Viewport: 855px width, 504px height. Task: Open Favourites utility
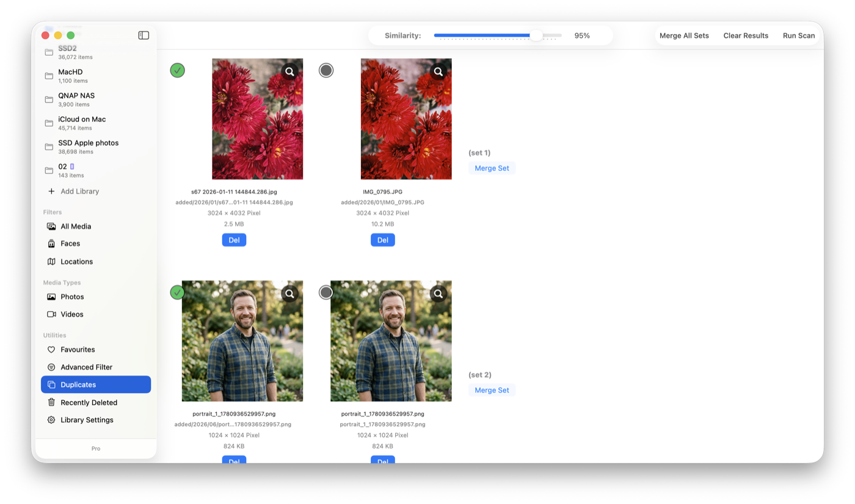coord(96,350)
